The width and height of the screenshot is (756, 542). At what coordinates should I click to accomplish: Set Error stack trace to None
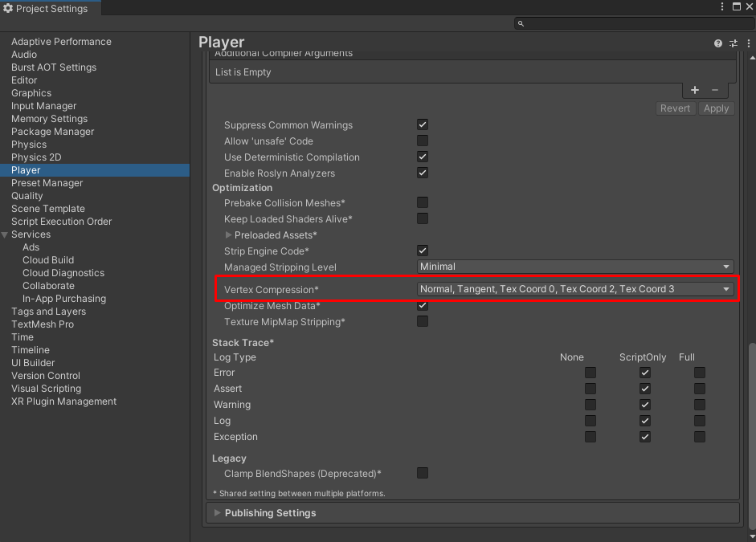click(590, 373)
